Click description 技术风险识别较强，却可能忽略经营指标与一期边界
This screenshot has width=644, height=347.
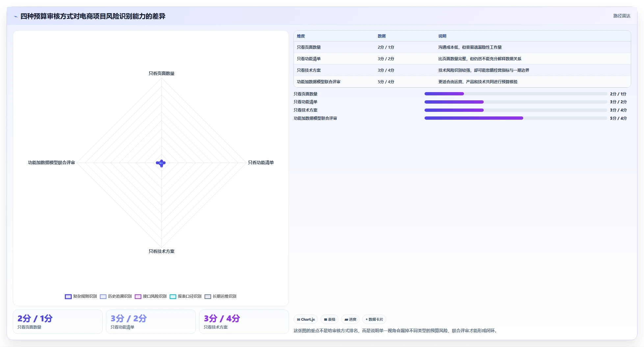[x=484, y=70]
